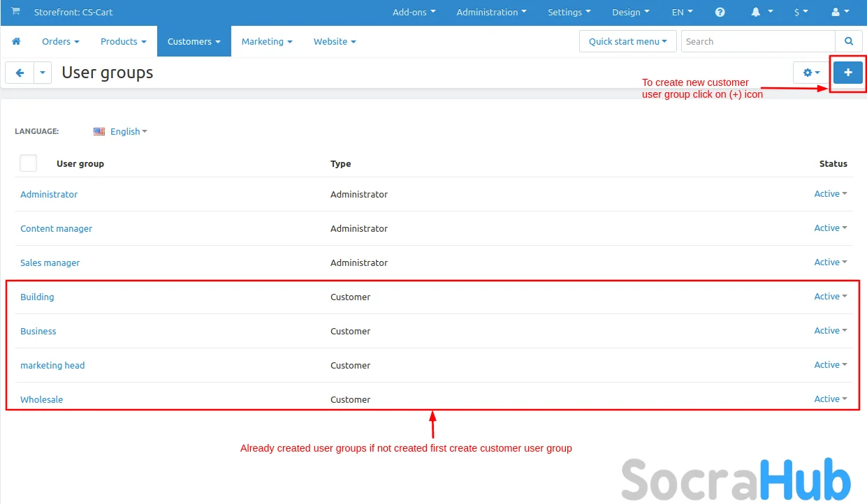The image size is (867, 504).
Task: Toggle the select-all user groups checkbox
Action: pyautogui.click(x=29, y=163)
